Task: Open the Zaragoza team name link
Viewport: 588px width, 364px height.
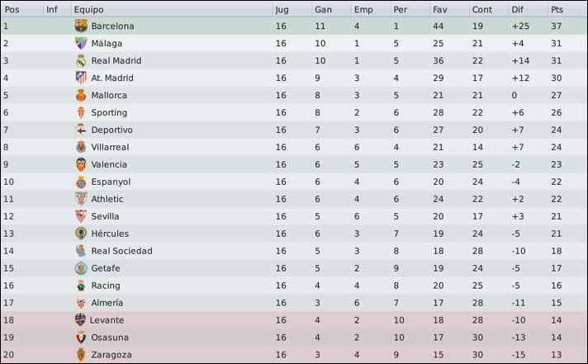Action: tap(111, 355)
